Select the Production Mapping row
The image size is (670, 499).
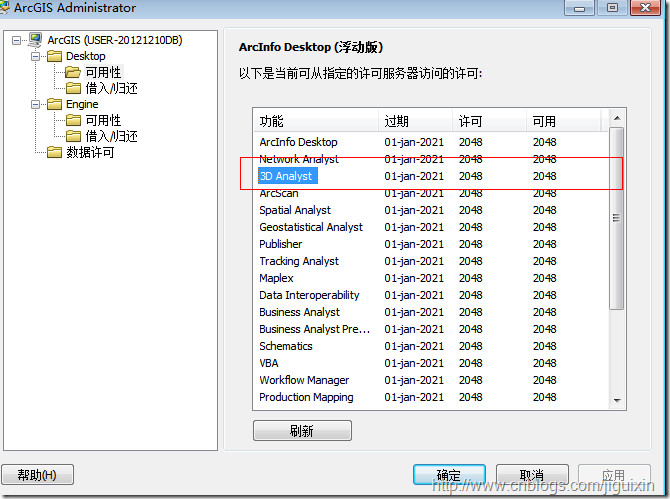[432, 397]
